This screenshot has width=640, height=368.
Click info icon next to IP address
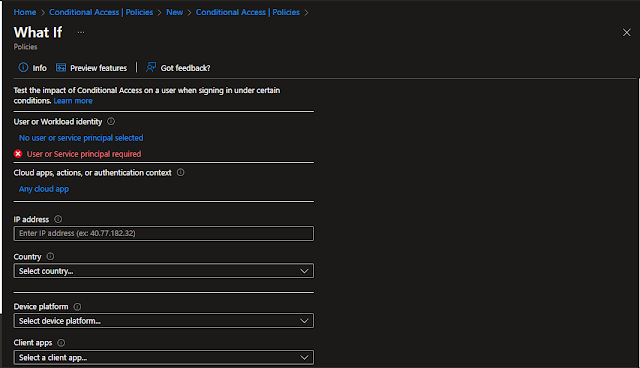point(58,219)
